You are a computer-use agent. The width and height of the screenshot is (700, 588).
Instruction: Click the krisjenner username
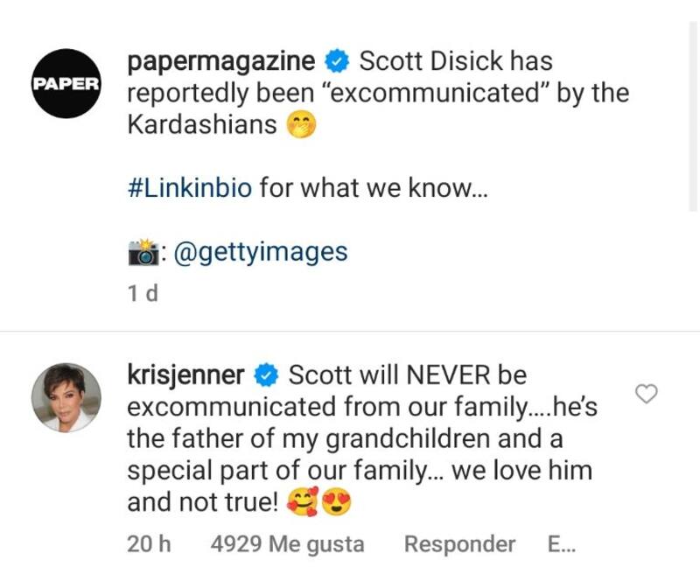185,375
